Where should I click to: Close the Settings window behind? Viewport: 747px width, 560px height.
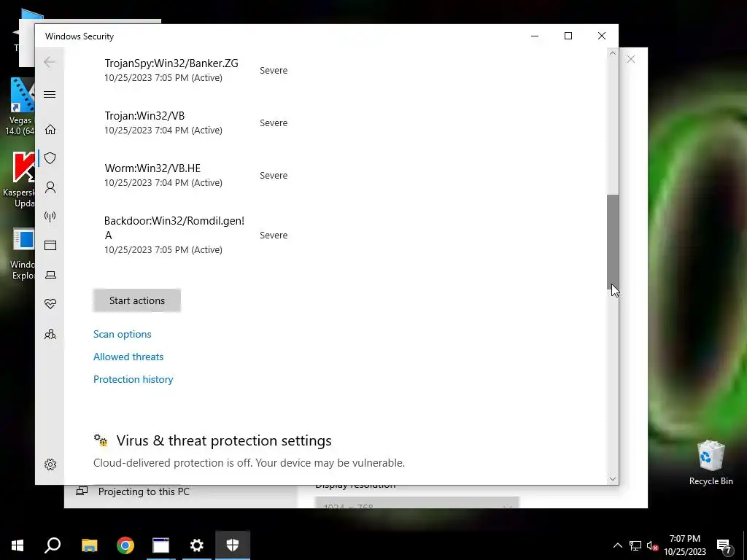631,59
